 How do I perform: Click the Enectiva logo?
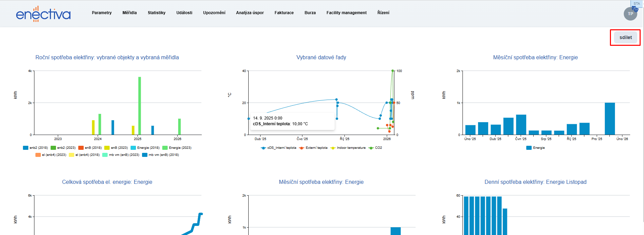click(43, 14)
